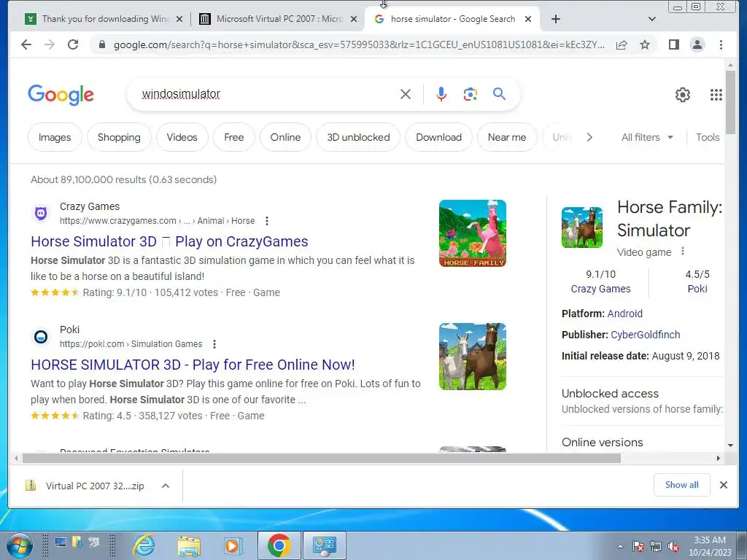The width and height of the screenshot is (747, 560).
Task: Click the volume muted tray icon
Action: (x=673, y=547)
